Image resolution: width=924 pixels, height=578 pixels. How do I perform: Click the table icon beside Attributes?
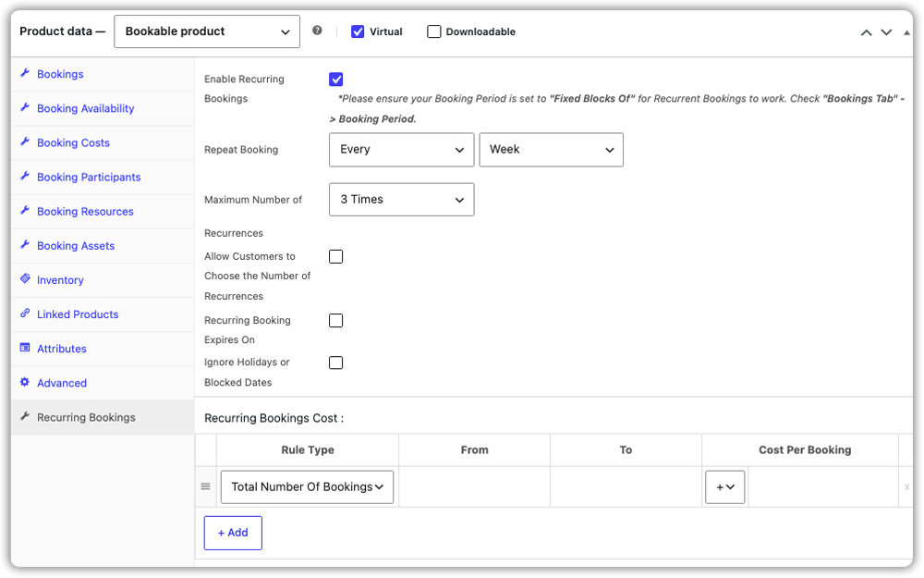click(25, 348)
